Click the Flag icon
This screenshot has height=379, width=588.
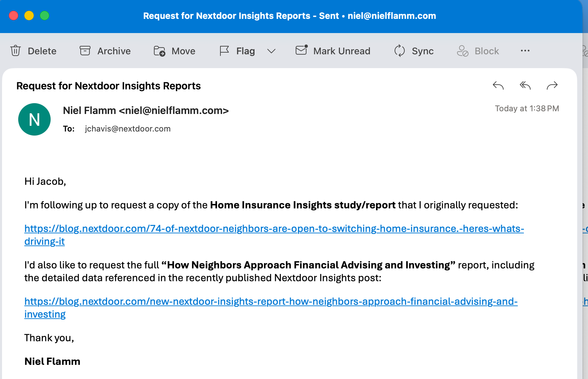coord(224,51)
